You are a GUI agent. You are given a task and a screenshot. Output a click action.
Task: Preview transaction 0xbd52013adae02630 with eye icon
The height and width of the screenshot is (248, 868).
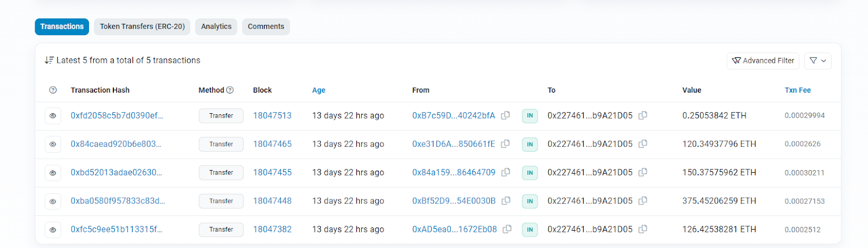pos(53,173)
